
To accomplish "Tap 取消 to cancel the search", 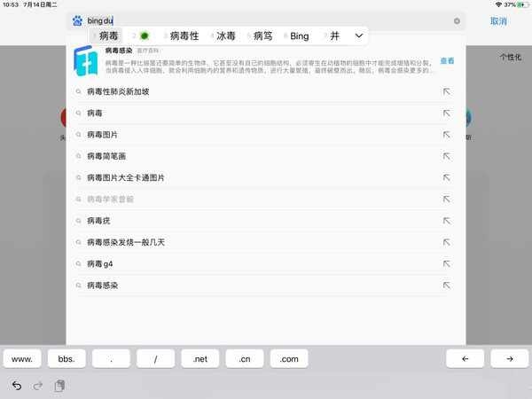I will [498, 20].
